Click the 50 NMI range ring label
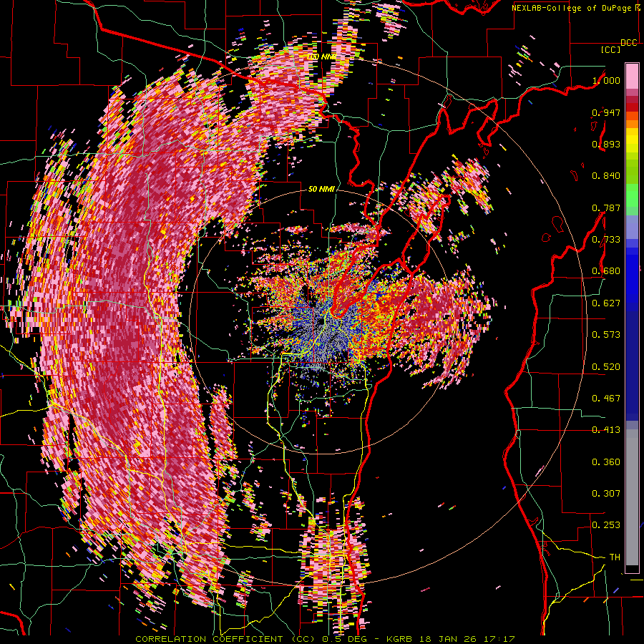Viewport: 644px width, 644px height. 321,190
